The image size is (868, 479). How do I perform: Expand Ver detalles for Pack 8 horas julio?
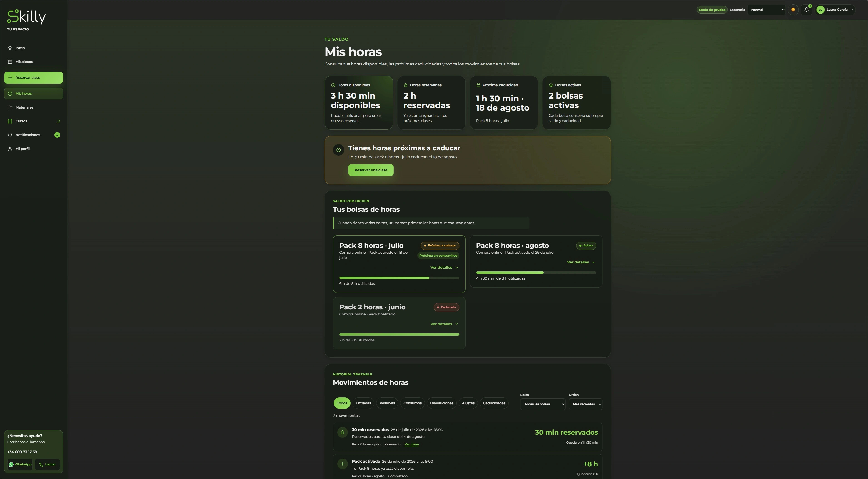444,268
